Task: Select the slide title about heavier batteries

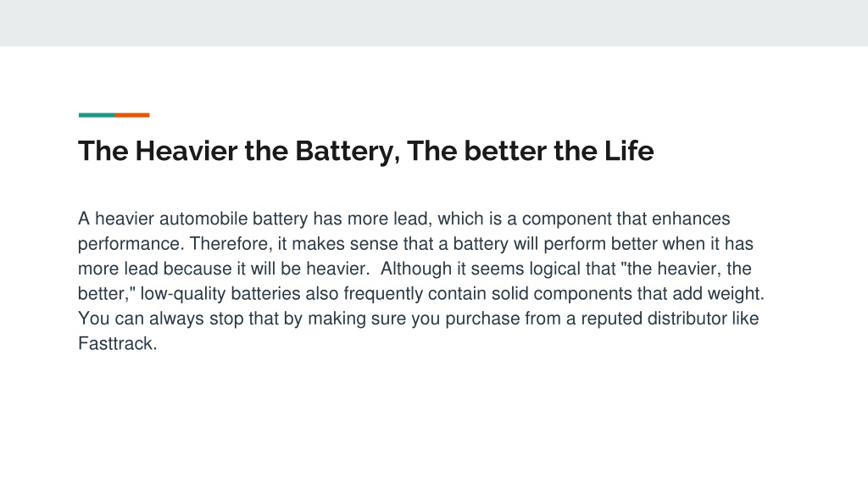Action: point(366,151)
